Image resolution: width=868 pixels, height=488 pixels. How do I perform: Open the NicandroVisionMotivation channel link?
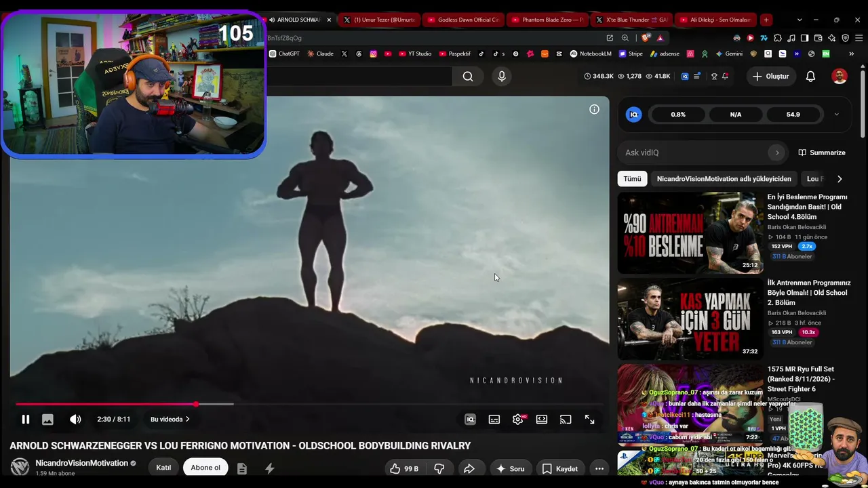[81, 463]
